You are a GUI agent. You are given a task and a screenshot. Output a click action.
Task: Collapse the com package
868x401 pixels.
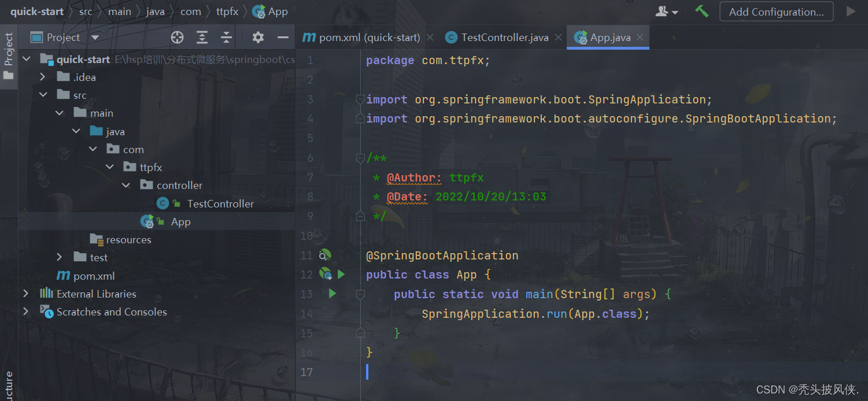(93, 150)
